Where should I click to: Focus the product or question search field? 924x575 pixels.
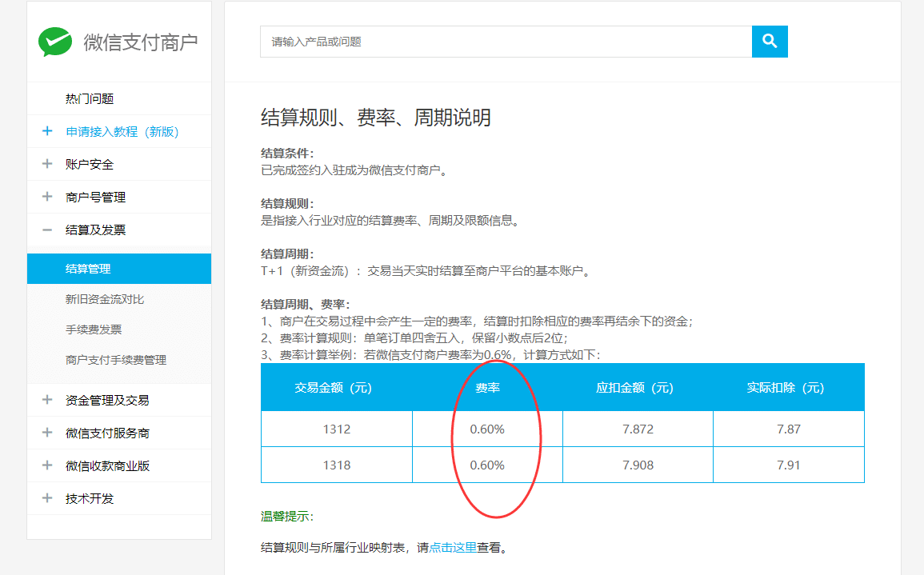(x=506, y=42)
